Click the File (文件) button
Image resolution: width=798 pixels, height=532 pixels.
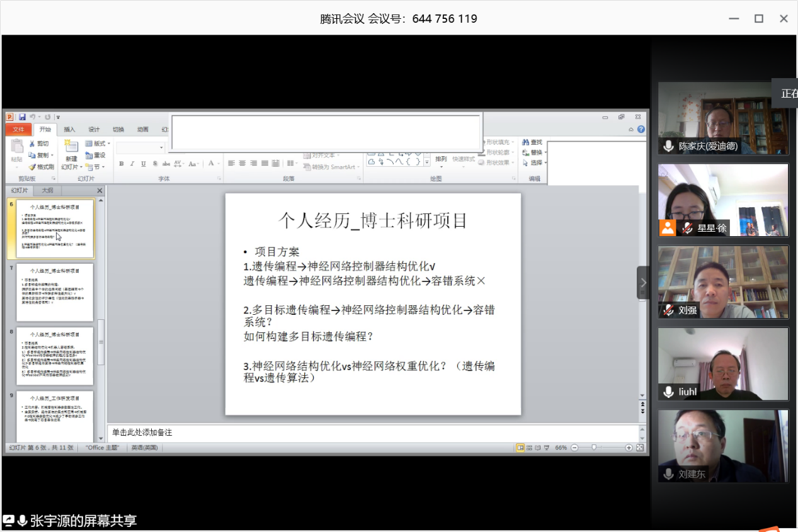pos(18,130)
